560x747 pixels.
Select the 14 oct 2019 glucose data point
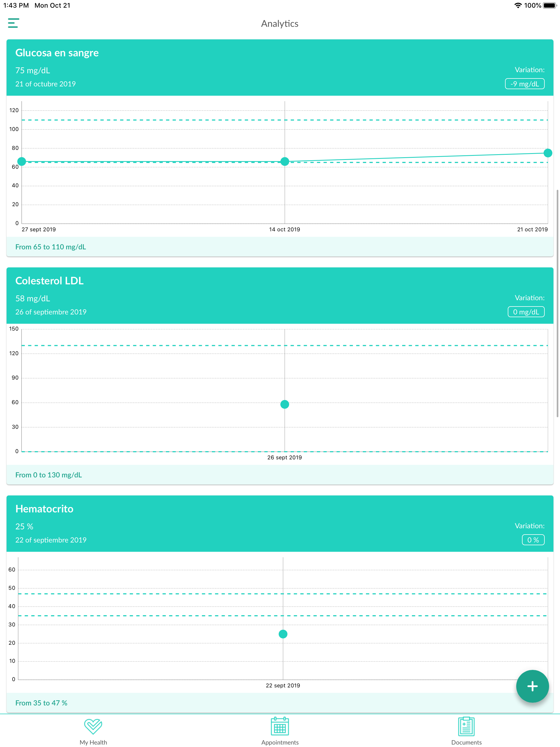pos(285,161)
